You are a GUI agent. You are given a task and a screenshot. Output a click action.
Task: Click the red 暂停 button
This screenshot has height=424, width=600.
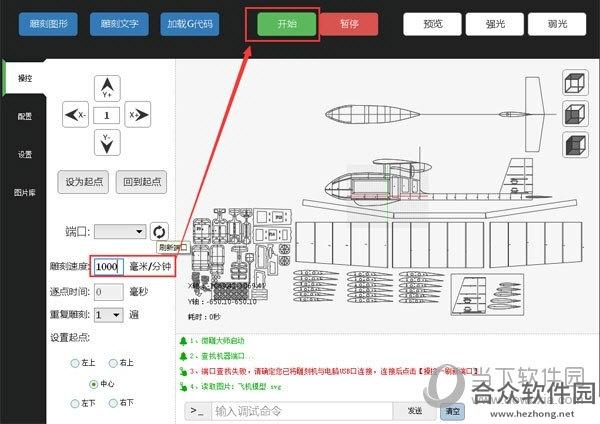click(349, 24)
